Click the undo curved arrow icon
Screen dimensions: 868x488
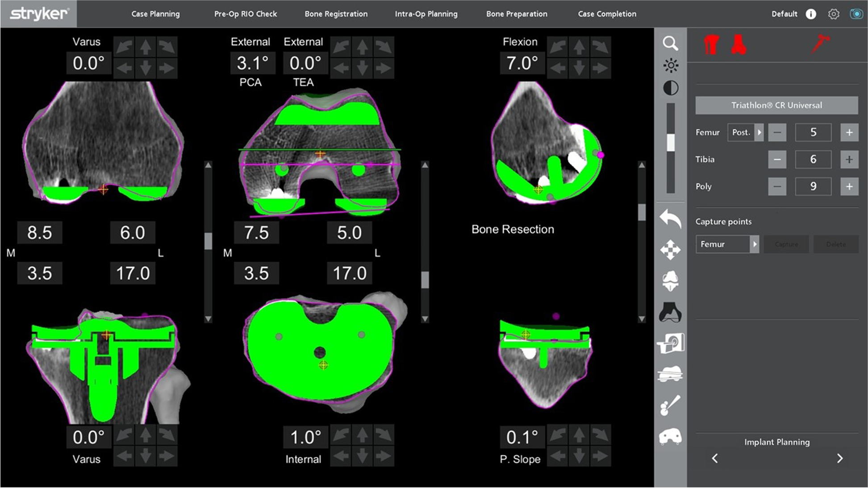tap(670, 219)
